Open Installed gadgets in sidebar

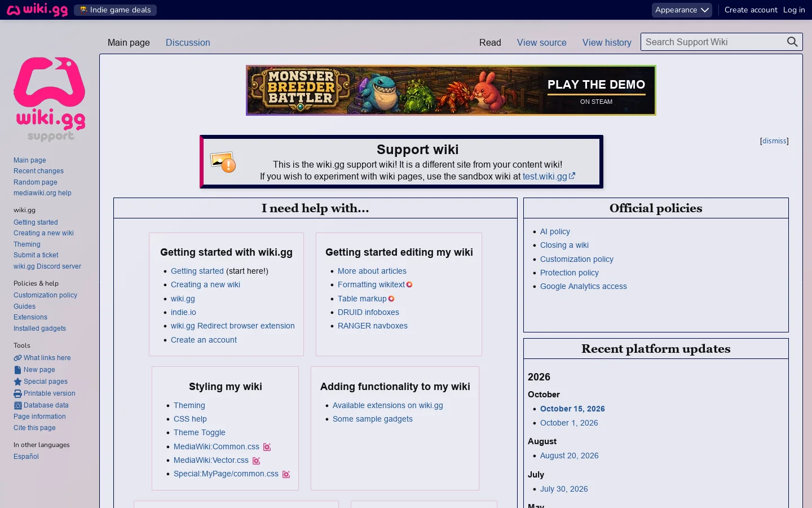pyautogui.click(x=39, y=329)
